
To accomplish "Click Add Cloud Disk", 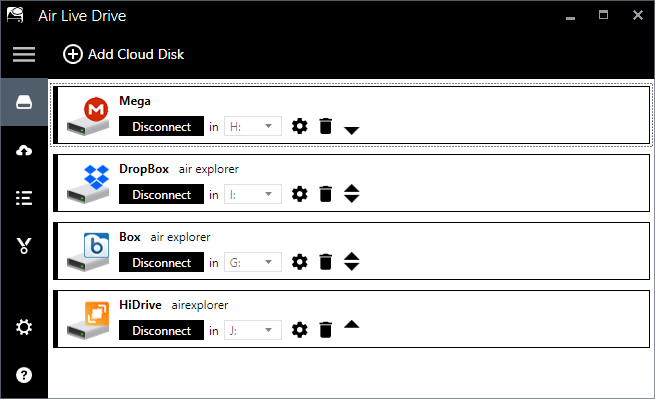I will [123, 54].
